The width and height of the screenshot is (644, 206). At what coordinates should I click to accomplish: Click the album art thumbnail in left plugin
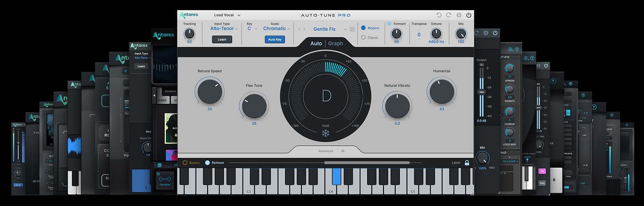click(x=171, y=128)
